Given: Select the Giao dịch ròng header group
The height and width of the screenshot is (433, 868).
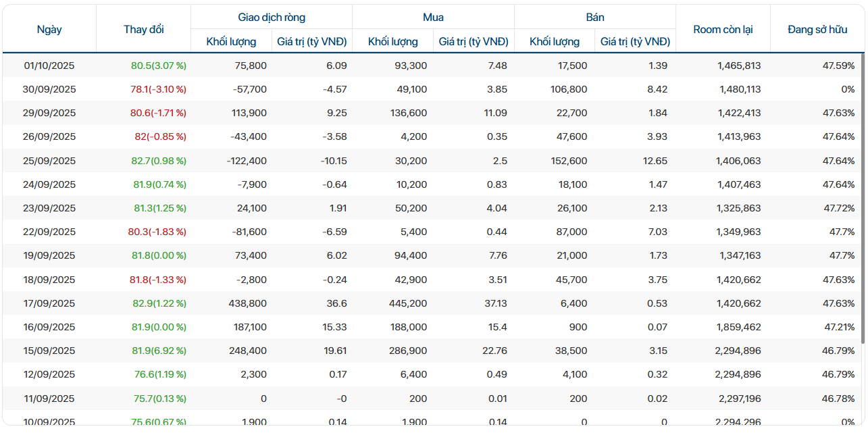Looking at the screenshot, I should (272, 18).
